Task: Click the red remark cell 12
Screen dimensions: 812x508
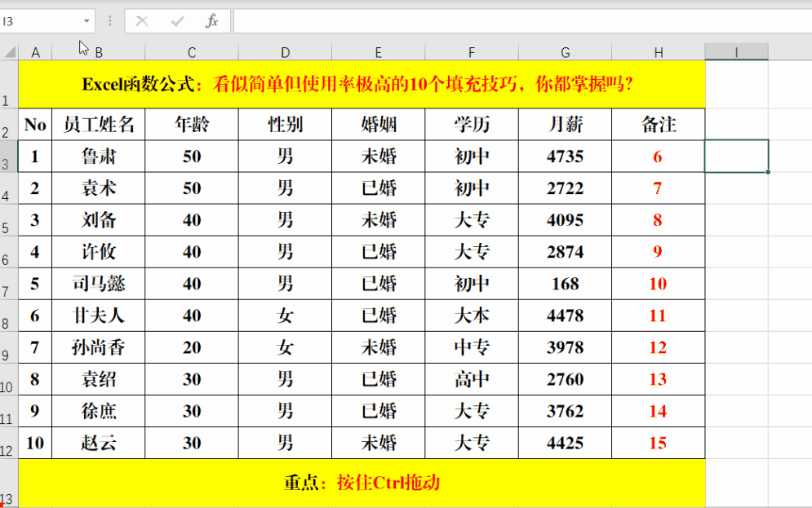Action: (x=659, y=347)
